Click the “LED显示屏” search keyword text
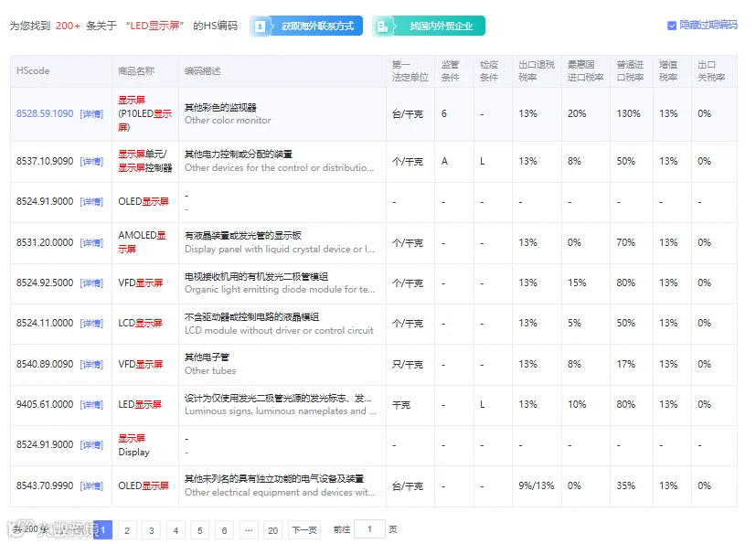 (x=154, y=26)
